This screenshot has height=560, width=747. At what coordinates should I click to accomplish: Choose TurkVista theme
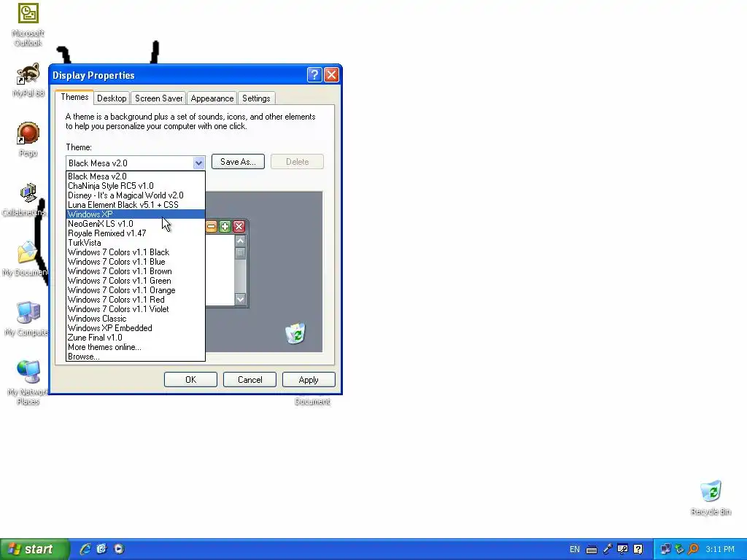point(135,243)
